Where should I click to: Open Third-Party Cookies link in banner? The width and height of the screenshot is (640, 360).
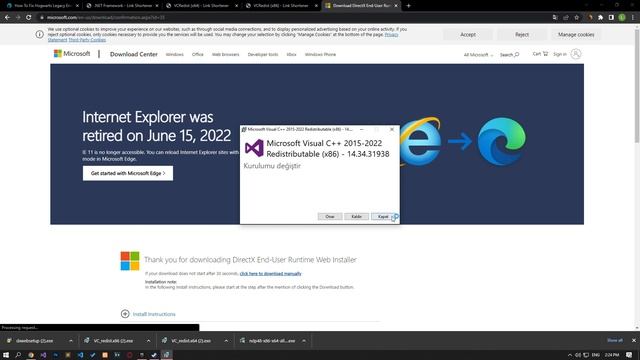(x=87, y=40)
